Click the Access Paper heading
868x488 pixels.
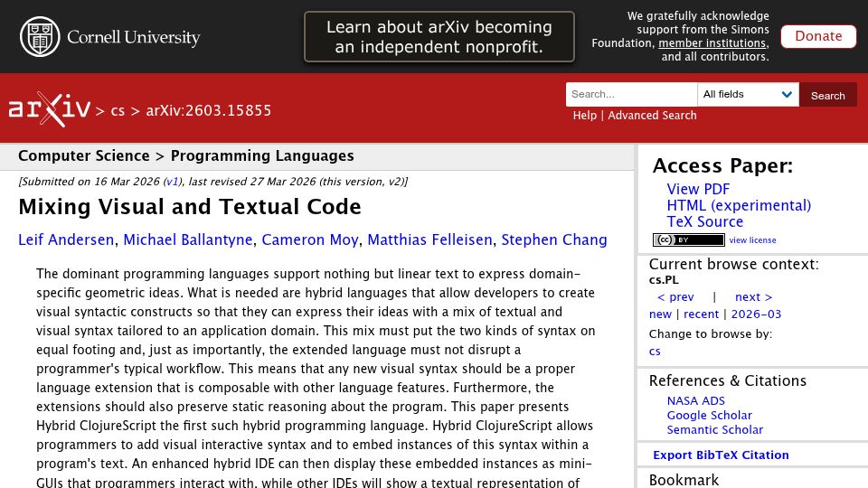point(722,166)
